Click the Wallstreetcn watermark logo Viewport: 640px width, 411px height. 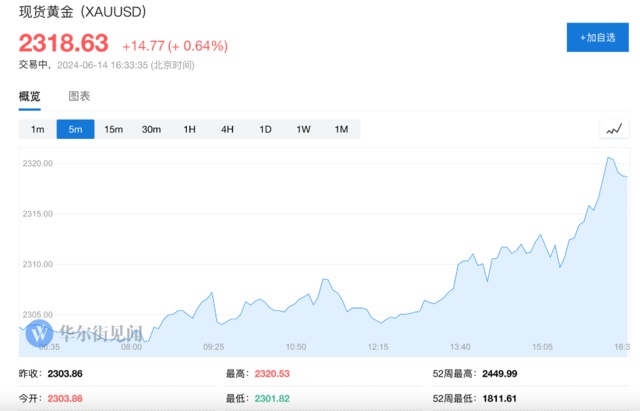click(98, 332)
